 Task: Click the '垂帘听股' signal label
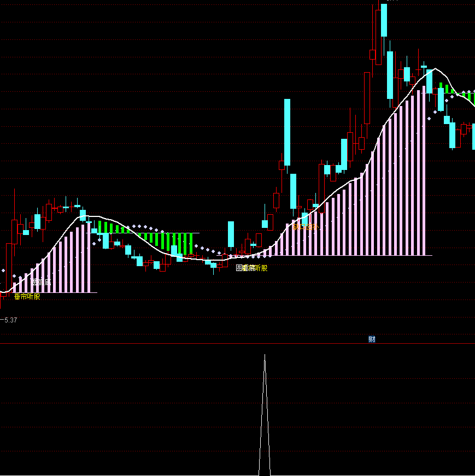click(27, 296)
